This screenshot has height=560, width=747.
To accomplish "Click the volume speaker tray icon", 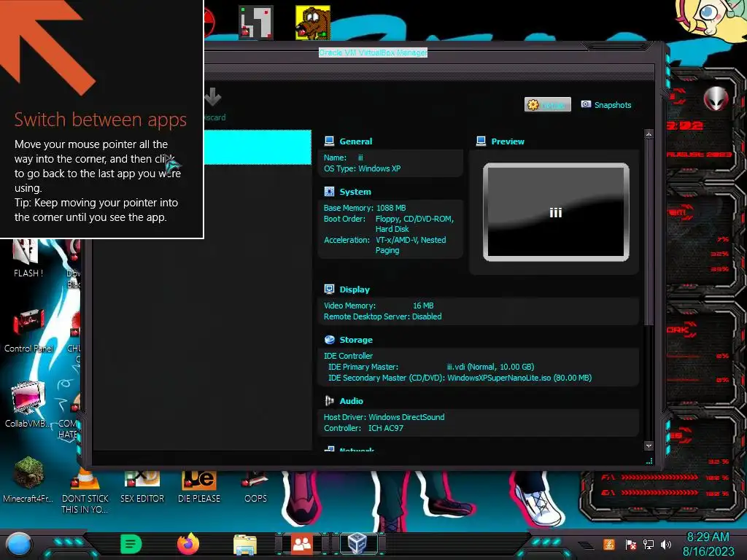I will 666,544.
